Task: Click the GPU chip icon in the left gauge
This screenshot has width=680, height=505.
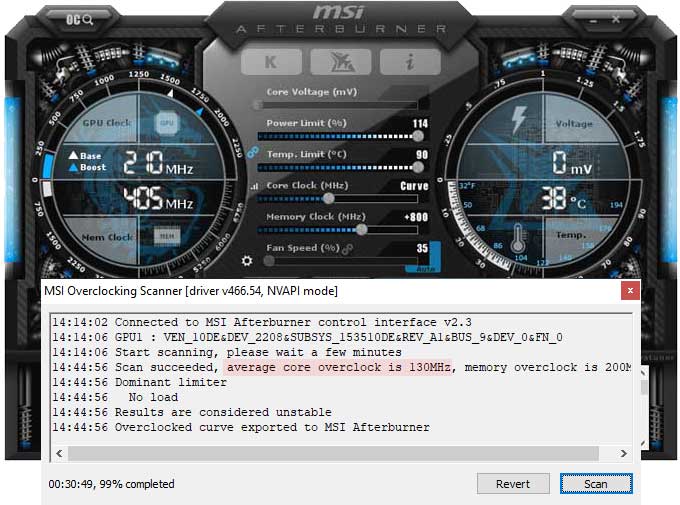Action: pos(167,123)
